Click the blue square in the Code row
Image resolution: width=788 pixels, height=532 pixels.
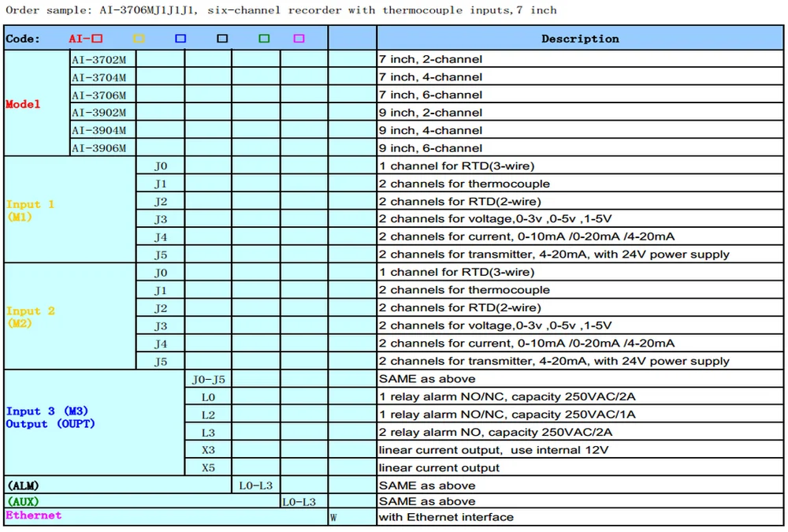(180, 39)
